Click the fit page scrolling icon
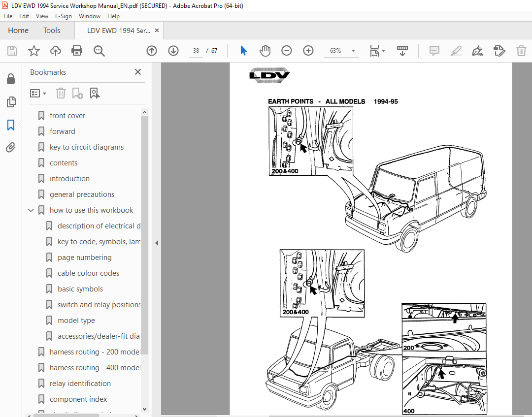 point(374,51)
